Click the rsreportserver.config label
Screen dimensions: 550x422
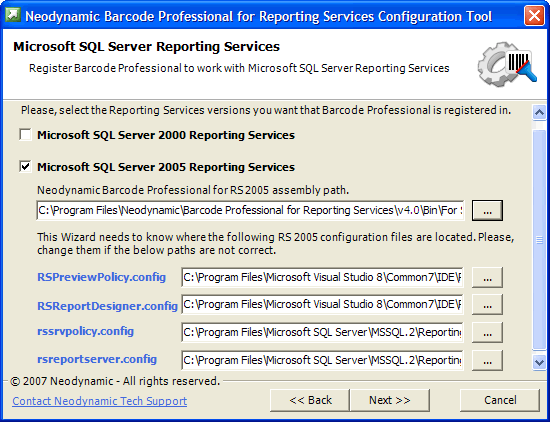97,359
